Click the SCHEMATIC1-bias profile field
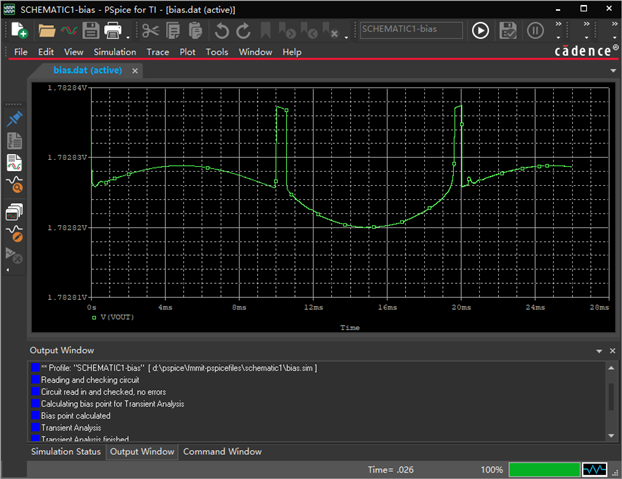Viewport: 622px width, 479px height. pyautogui.click(x=410, y=30)
